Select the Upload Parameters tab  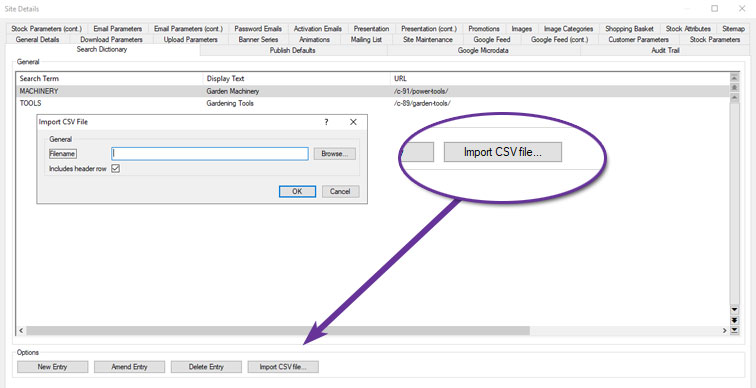[x=190, y=40]
